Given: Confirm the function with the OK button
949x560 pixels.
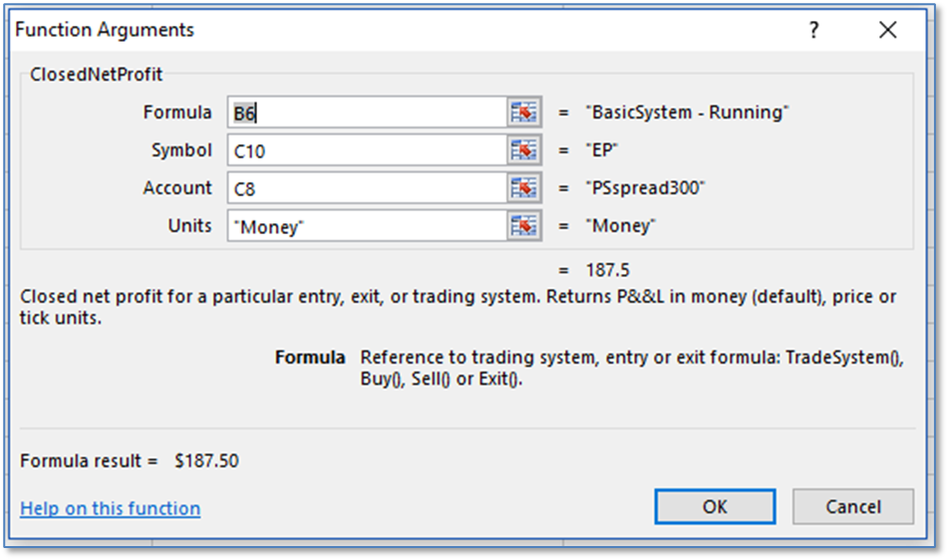Looking at the screenshot, I should coord(715,506).
